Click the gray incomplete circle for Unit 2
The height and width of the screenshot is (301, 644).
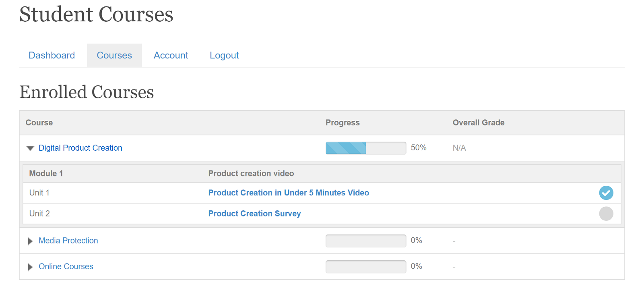tap(606, 214)
